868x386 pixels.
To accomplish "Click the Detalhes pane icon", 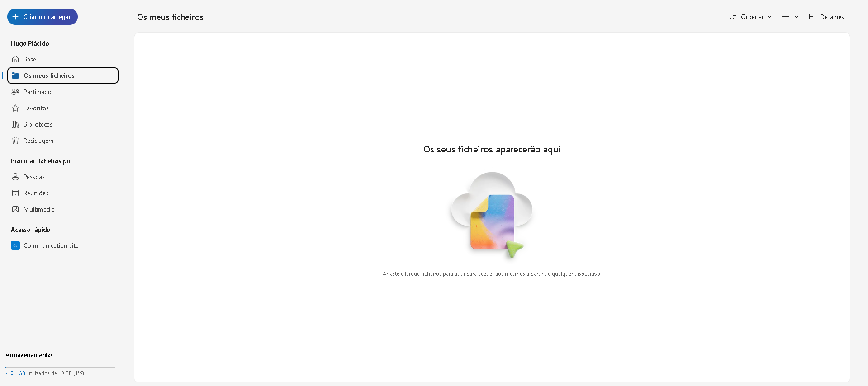I will tap(813, 17).
